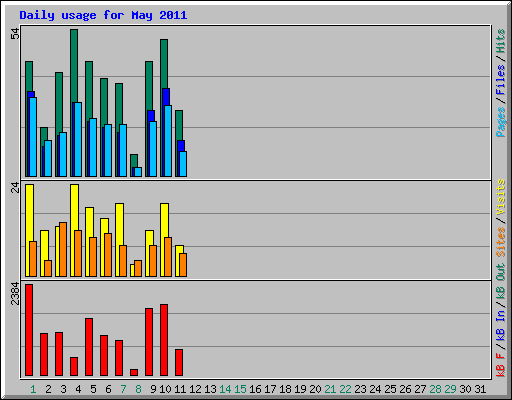Click the 'kB Out' legend label
The image size is (512, 400).
(x=500, y=282)
